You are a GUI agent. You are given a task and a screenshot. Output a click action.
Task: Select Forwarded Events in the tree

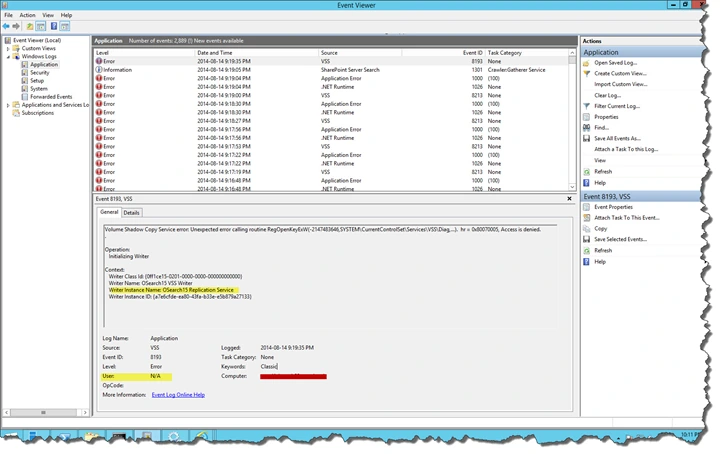pyautogui.click(x=51, y=97)
